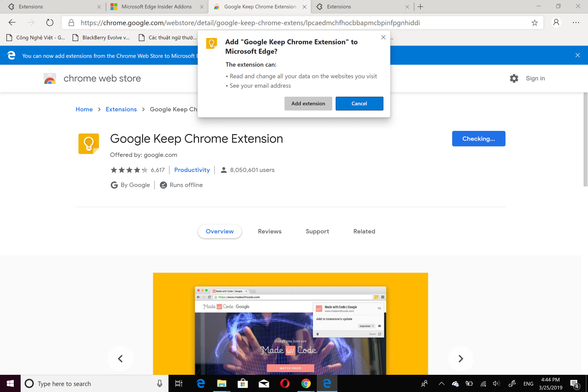
Task: Click the Cortana microphone icon
Action: (x=159, y=384)
